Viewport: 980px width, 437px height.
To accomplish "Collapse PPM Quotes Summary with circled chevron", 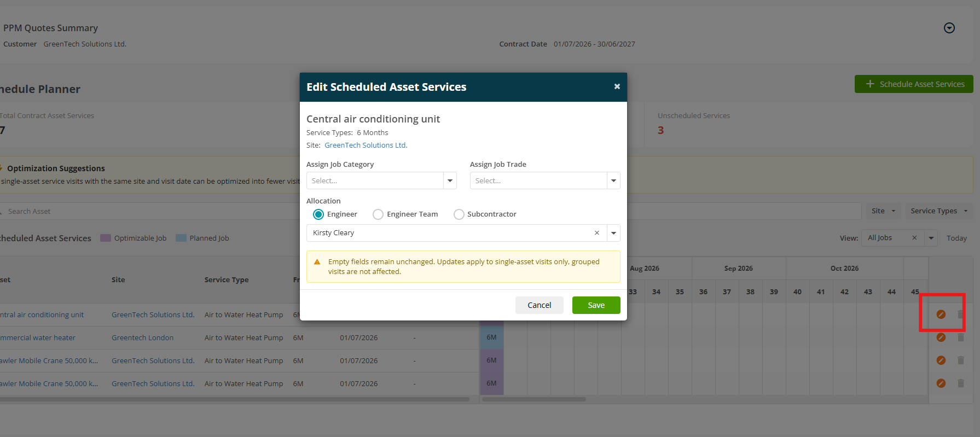I will pos(949,28).
